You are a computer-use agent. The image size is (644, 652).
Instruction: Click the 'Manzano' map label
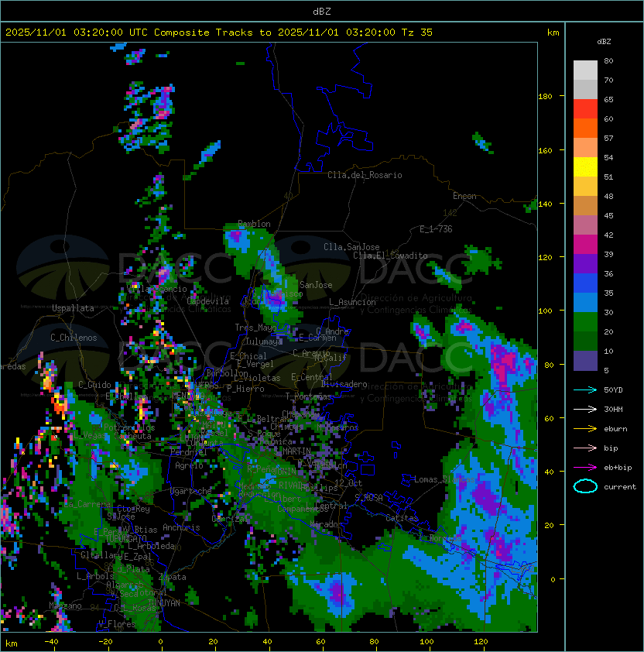point(65,606)
